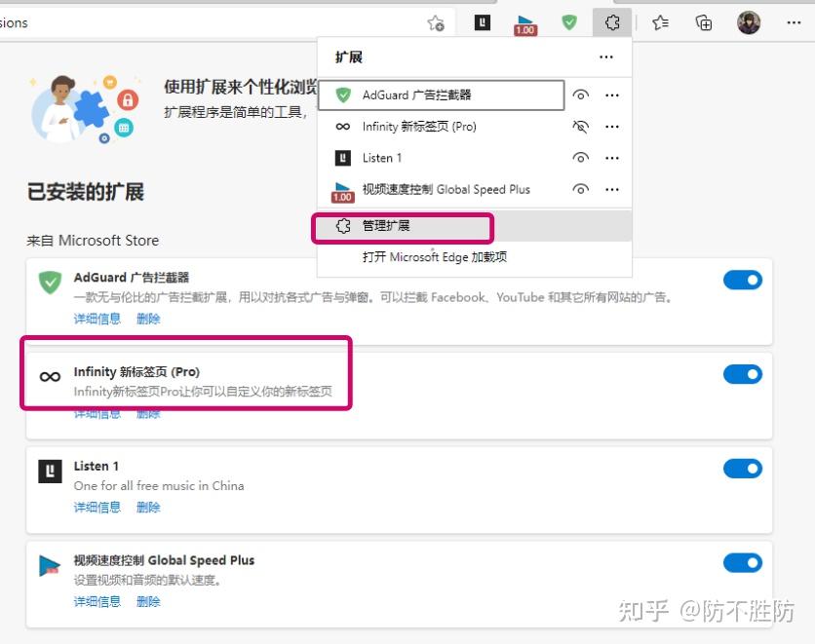Open more options for the 扩展 panel header
Image resolution: width=815 pixels, height=644 pixels.
(x=606, y=57)
